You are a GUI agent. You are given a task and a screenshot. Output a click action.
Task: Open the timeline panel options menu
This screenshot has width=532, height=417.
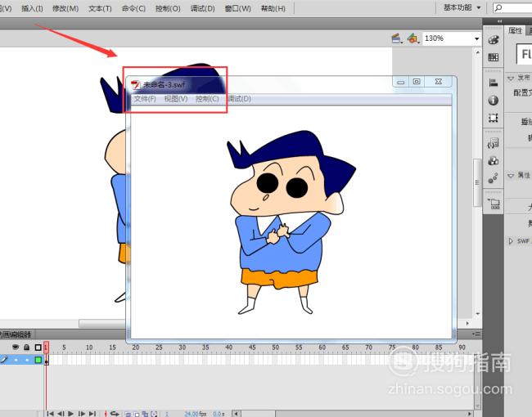coord(476,334)
